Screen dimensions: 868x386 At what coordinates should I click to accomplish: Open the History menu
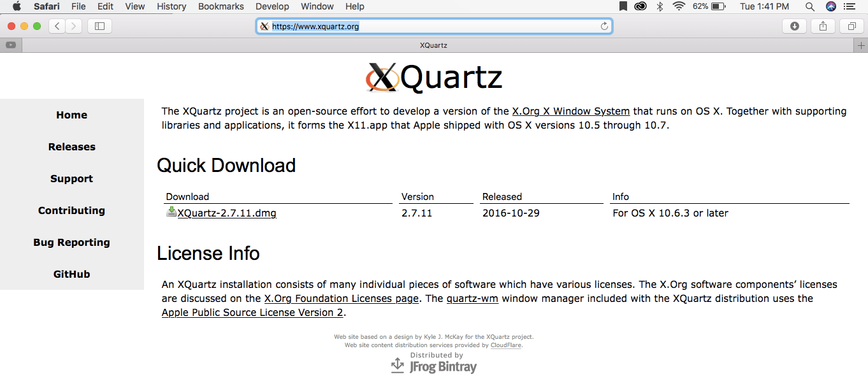(x=171, y=6)
